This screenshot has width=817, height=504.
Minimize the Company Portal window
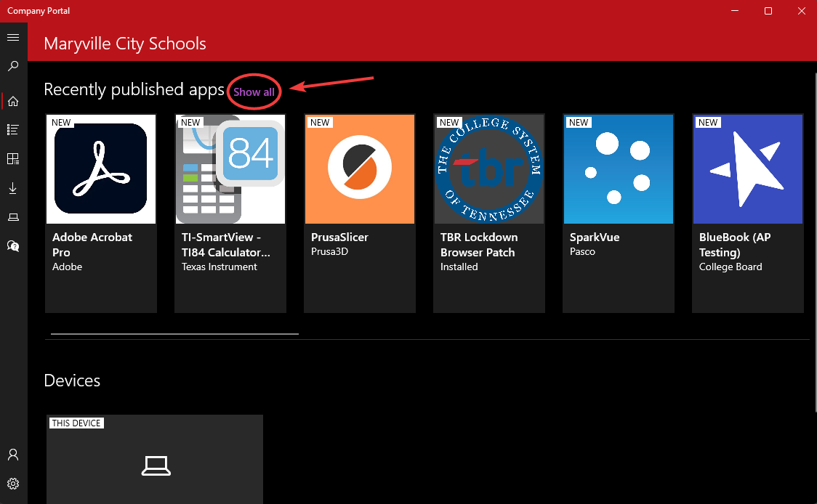tap(735, 11)
